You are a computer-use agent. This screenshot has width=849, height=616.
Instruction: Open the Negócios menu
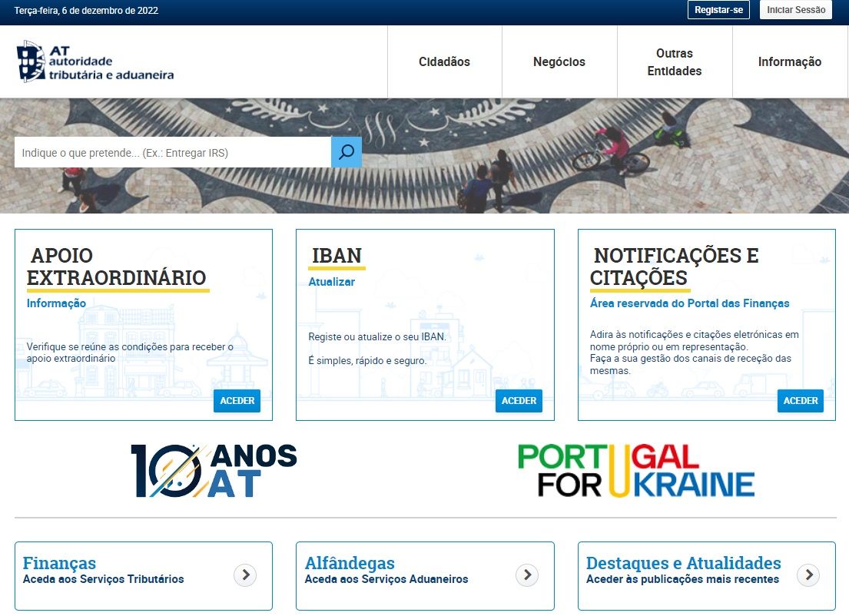tap(559, 62)
